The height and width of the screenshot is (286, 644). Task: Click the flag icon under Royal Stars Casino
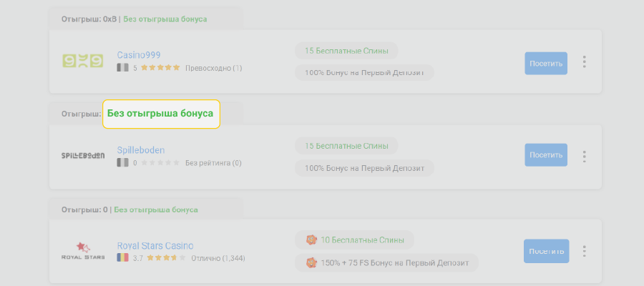click(123, 257)
